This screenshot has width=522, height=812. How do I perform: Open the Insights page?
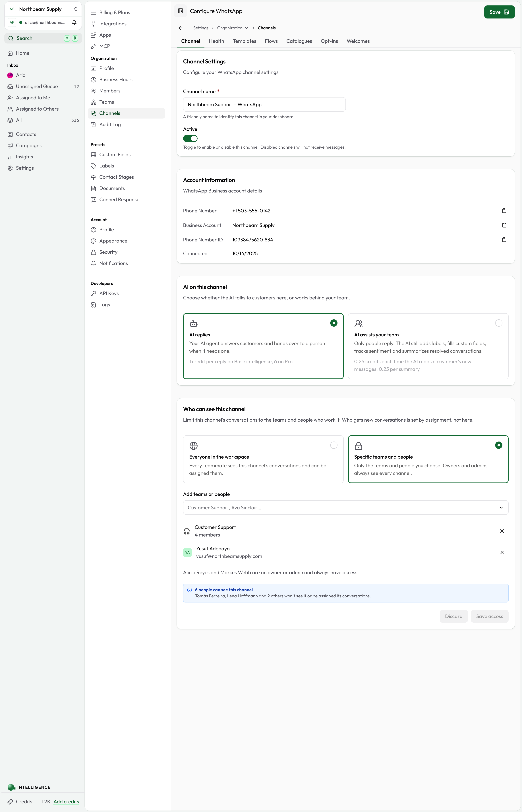(x=43, y=157)
